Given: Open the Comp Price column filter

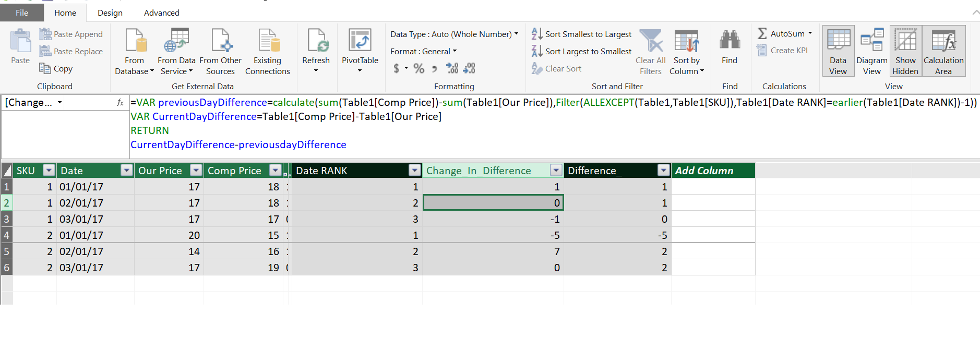Looking at the screenshot, I should coord(276,170).
